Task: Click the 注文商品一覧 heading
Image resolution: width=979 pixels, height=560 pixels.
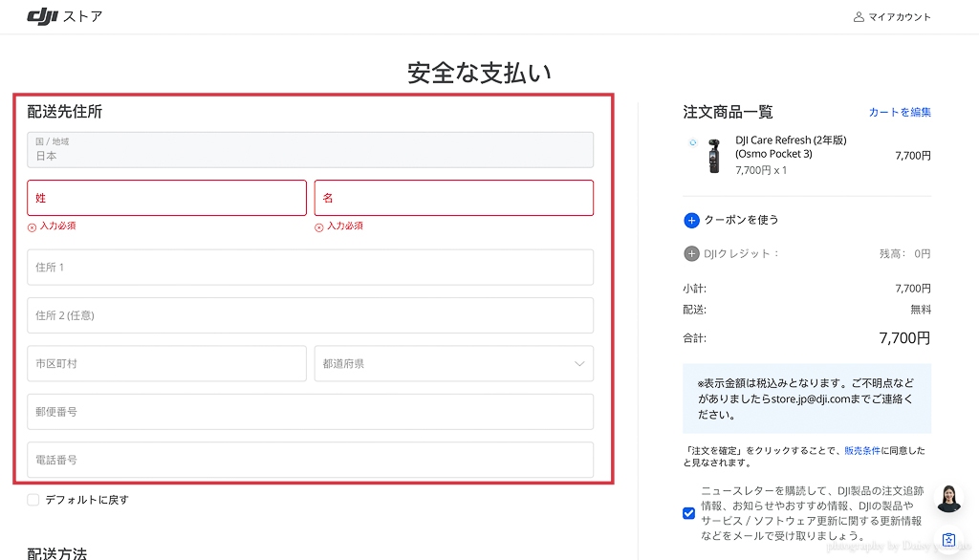Action: click(728, 113)
